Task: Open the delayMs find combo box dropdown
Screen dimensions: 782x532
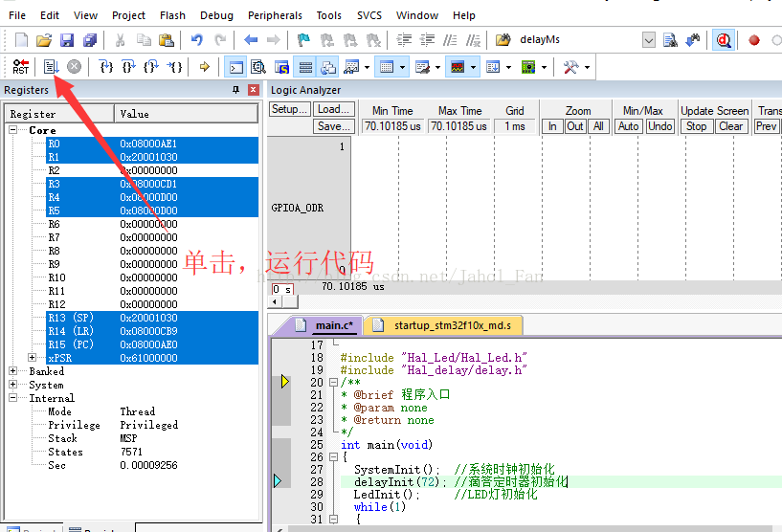Action: pyautogui.click(x=649, y=40)
